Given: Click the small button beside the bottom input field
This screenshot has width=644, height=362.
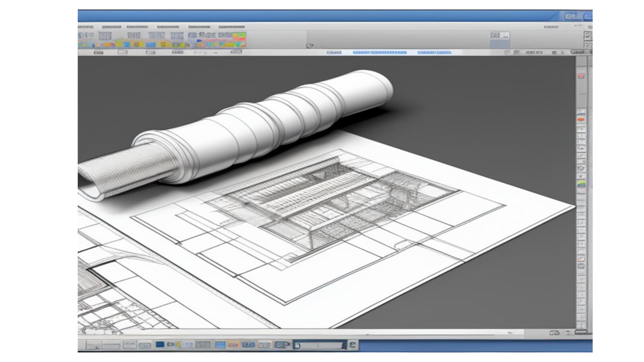Looking at the screenshot, I should (353, 345).
